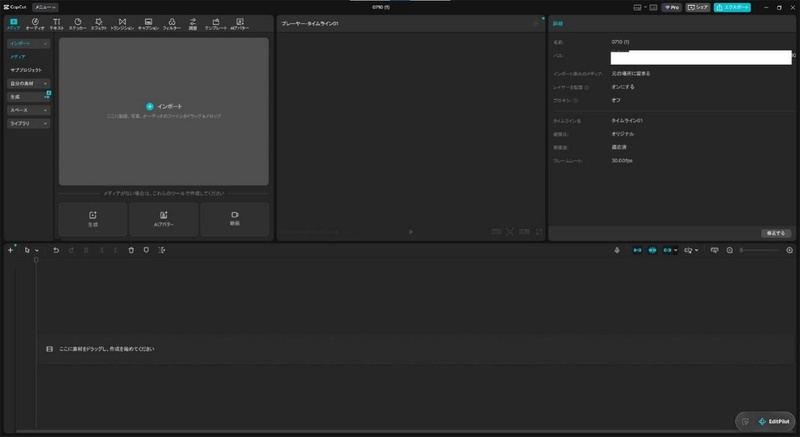Open the フィルター (Filter) panel icon
Image resolution: width=800 pixels, height=437 pixels.
(x=171, y=24)
